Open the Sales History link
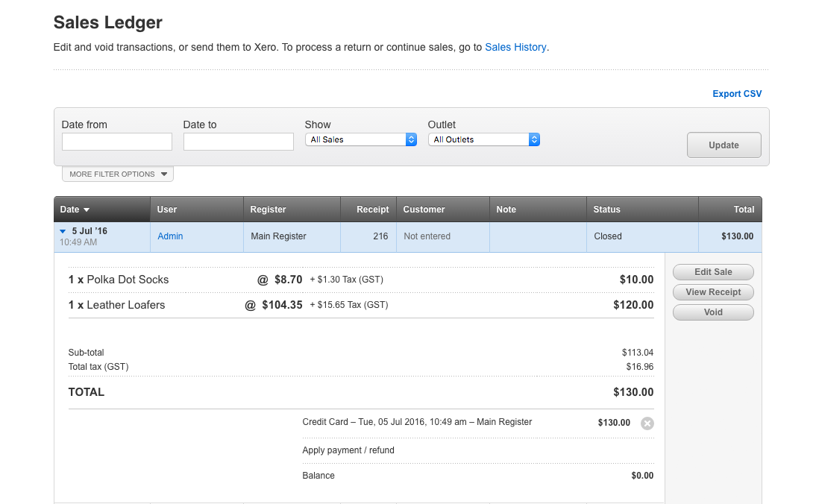Viewport: 816px width, 504px height. 515,47
